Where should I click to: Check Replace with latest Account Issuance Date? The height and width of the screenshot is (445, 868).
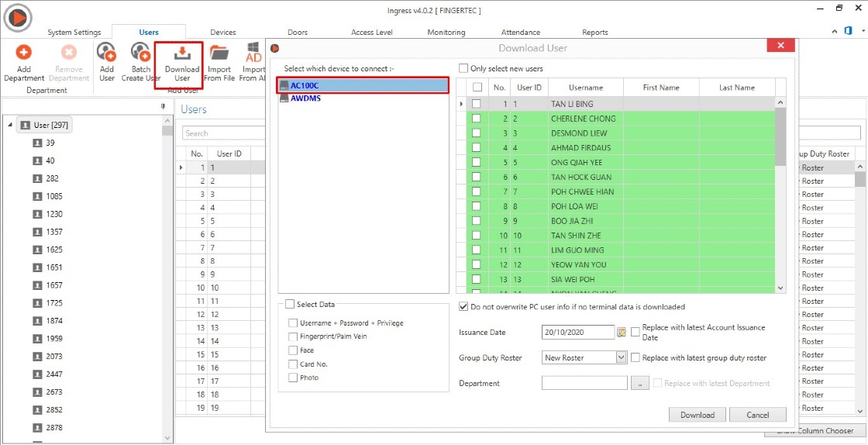(635, 332)
